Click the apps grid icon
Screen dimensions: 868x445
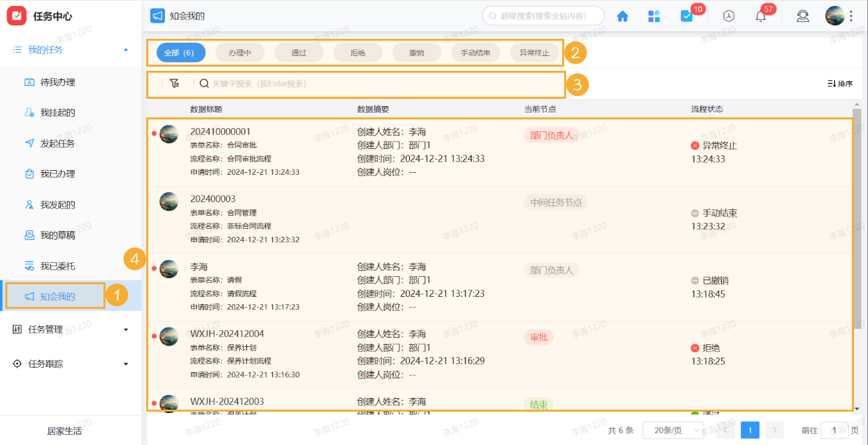654,15
